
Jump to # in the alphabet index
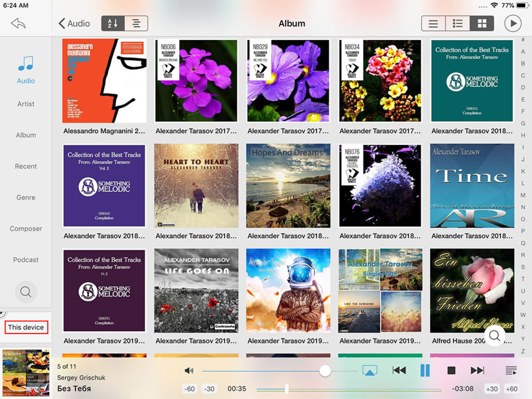coord(523,40)
